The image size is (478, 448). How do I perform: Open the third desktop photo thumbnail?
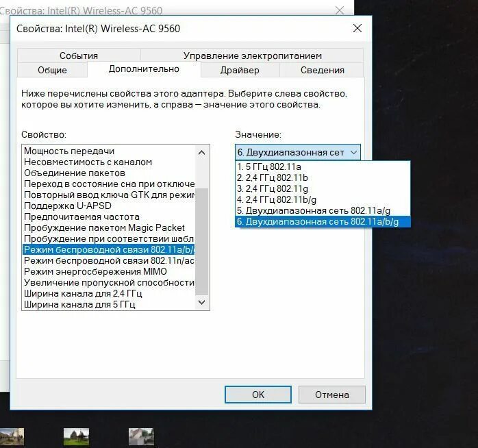point(141,437)
